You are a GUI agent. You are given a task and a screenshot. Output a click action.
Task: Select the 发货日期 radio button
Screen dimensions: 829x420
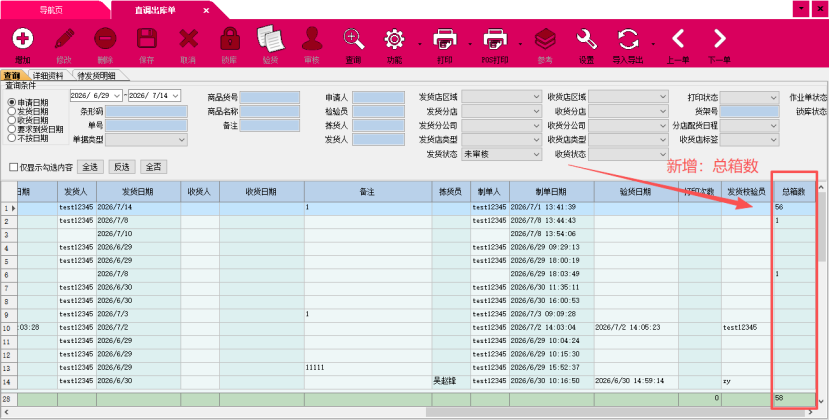(x=11, y=111)
